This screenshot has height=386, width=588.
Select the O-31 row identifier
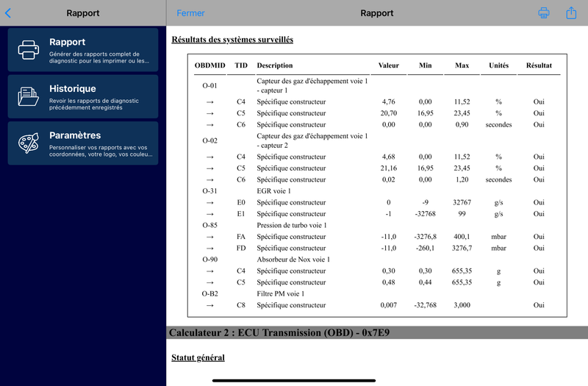210,191
